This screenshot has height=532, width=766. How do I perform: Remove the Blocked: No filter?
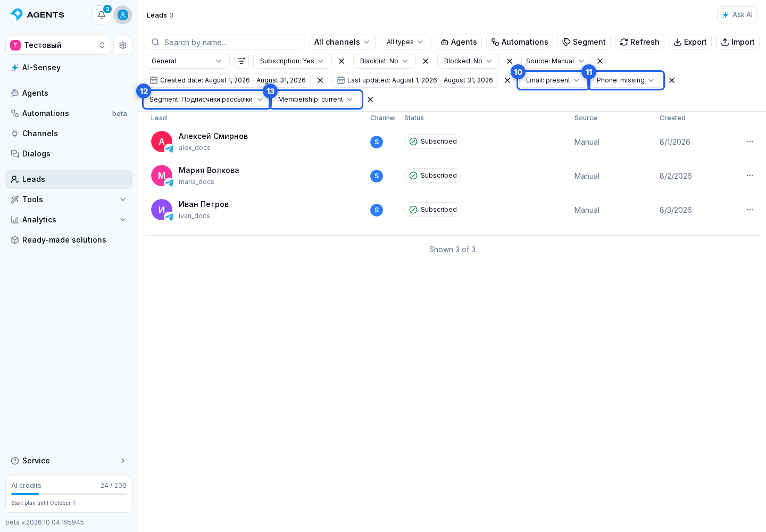(x=510, y=61)
